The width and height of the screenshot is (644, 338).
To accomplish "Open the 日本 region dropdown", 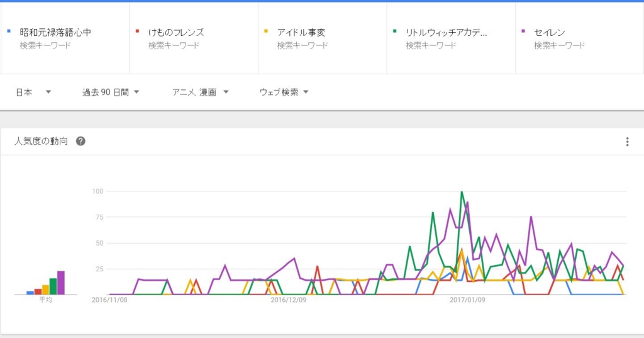I will pyautogui.click(x=33, y=92).
